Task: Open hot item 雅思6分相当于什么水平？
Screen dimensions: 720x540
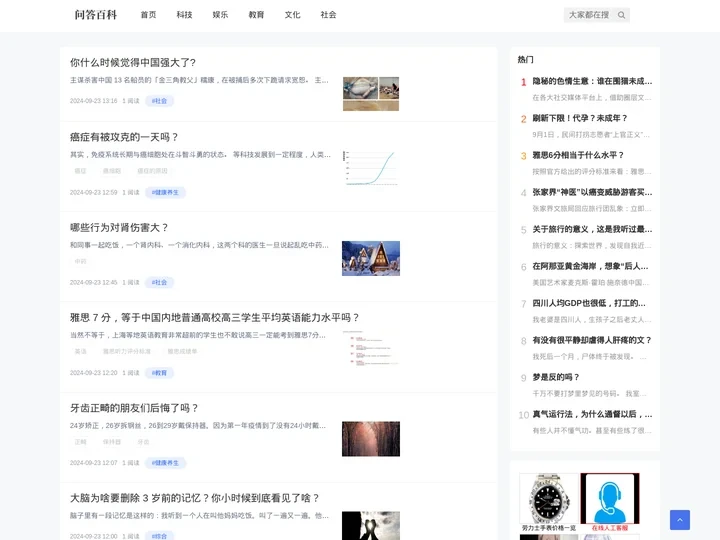Action: coord(578,155)
